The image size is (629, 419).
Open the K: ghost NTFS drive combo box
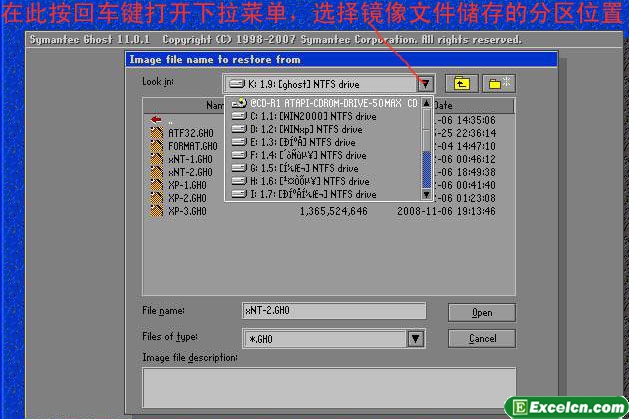(321, 84)
